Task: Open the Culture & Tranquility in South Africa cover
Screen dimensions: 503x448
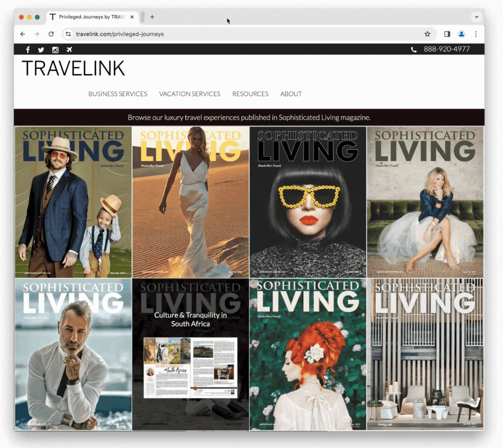Action: [190, 355]
